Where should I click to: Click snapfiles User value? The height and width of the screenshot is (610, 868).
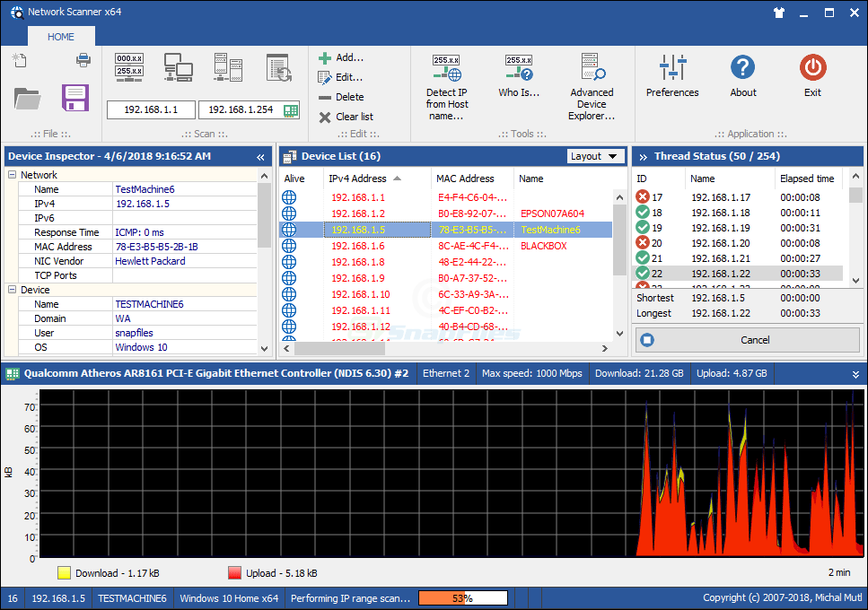[x=134, y=333]
